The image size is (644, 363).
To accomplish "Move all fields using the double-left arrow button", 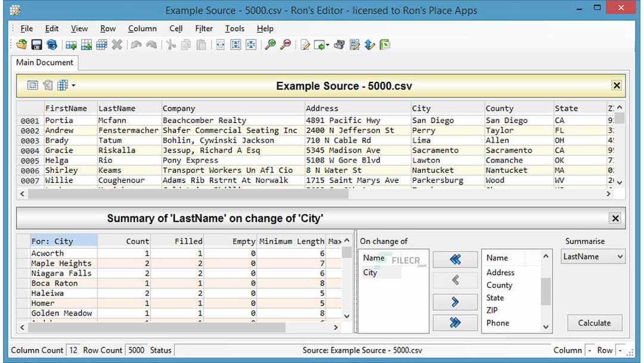I will 455,259.
